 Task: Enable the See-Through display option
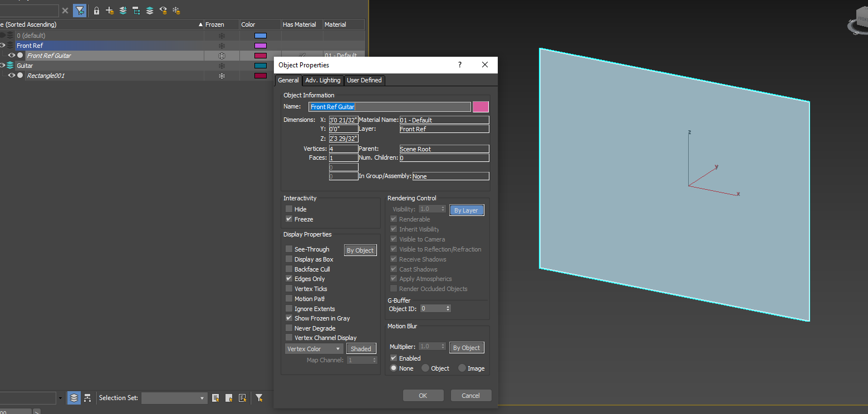tap(289, 249)
